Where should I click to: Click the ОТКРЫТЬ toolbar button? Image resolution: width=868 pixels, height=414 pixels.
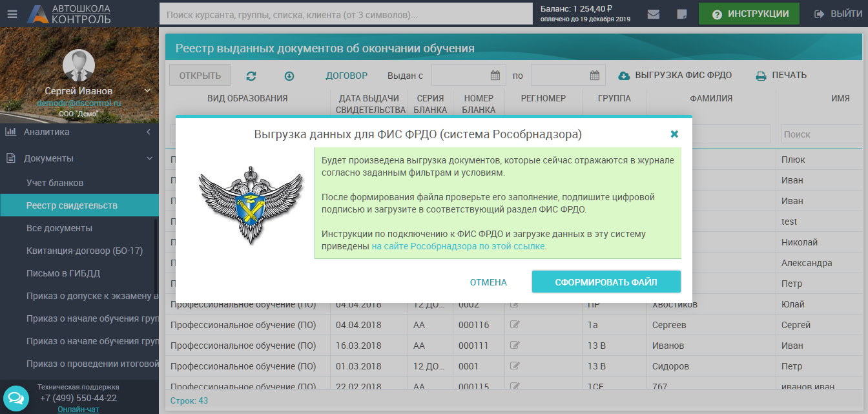coord(200,76)
